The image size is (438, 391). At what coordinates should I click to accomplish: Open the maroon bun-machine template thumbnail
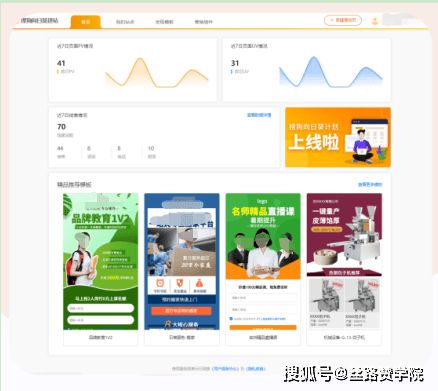(x=344, y=261)
